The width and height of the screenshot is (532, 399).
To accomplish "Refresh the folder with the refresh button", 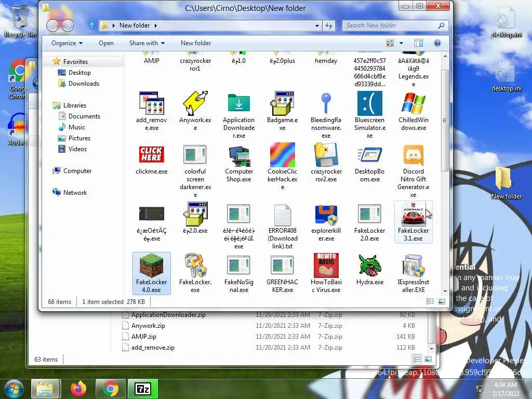I will click(329, 25).
